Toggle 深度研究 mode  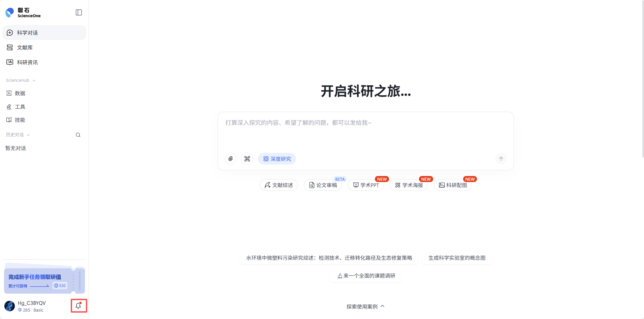pos(277,159)
